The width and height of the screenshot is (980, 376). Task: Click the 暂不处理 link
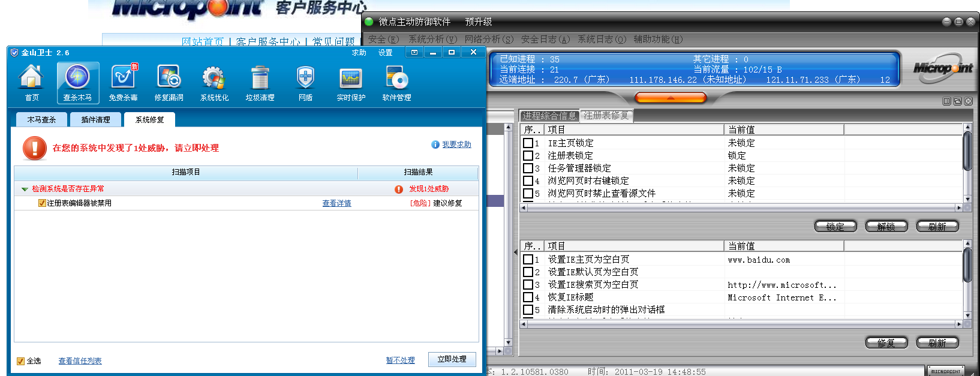(401, 360)
